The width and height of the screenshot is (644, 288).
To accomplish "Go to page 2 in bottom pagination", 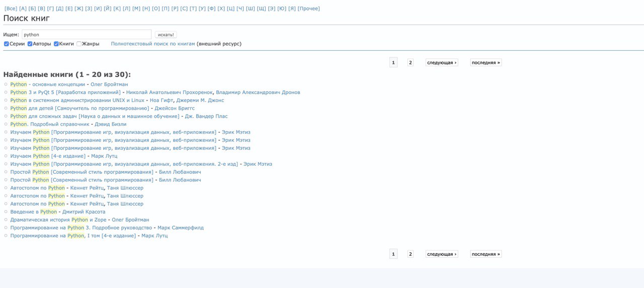I will click(410, 254).
